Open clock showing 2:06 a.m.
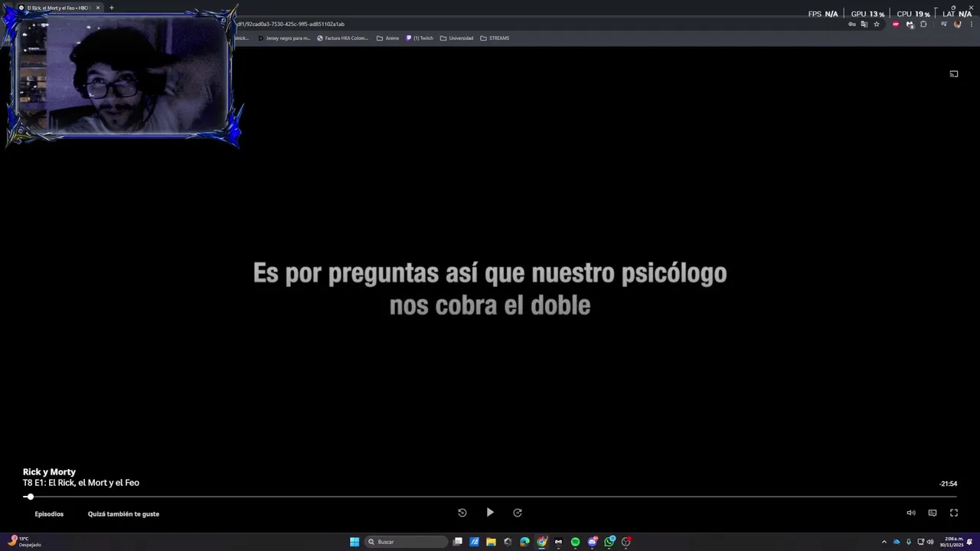The width and height of the screenshot is (980, 551). pyautogui.click(x=953, y=542)
